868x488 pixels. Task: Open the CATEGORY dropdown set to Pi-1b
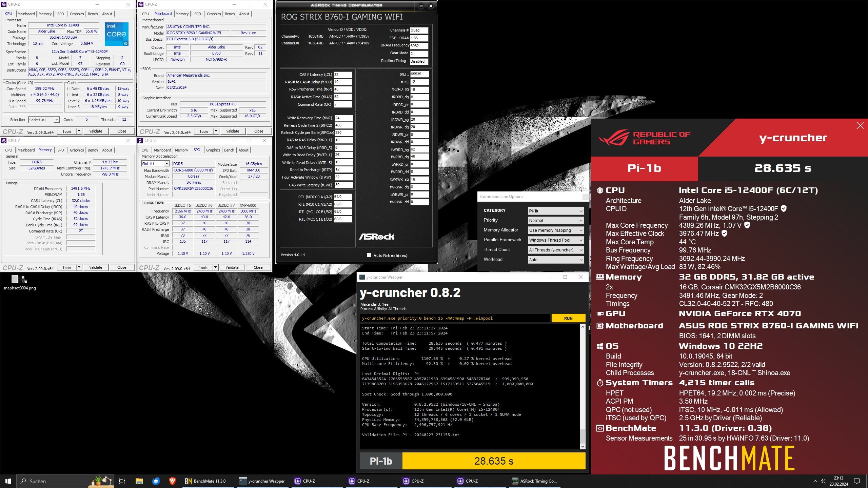(555, 211)
